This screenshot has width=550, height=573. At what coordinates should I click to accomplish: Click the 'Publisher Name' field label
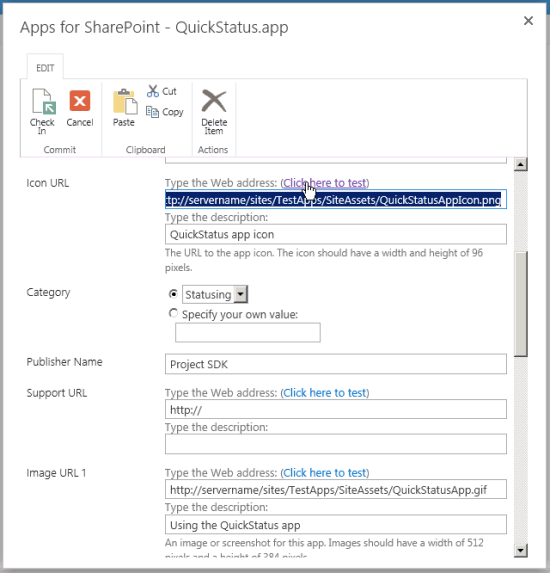coord(64,362)
